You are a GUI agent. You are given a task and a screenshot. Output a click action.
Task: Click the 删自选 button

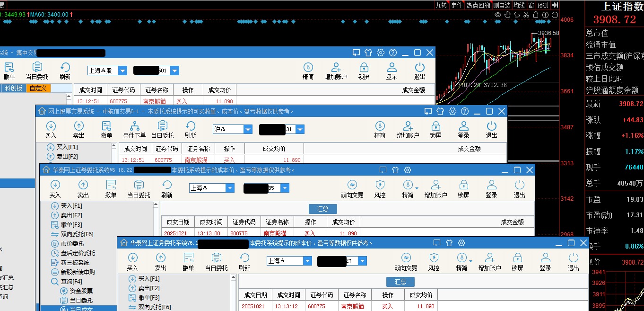[502, 5]
